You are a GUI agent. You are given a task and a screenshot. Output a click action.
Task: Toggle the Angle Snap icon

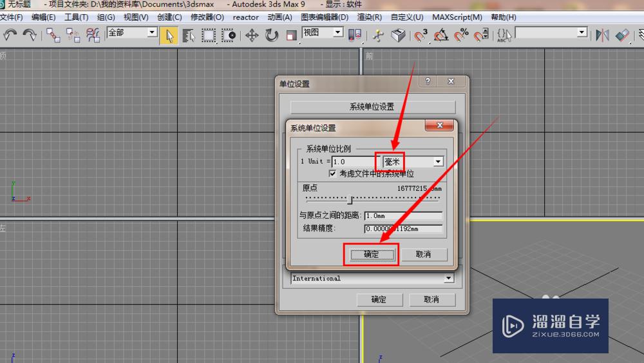click(441, 35)
